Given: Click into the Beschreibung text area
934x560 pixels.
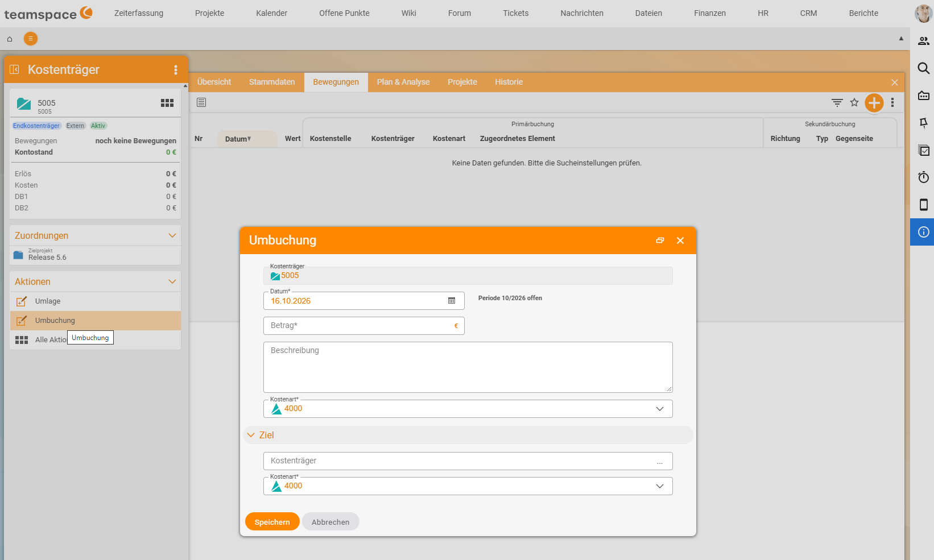Looking at the screenshot, I should (x=468, y=367).
